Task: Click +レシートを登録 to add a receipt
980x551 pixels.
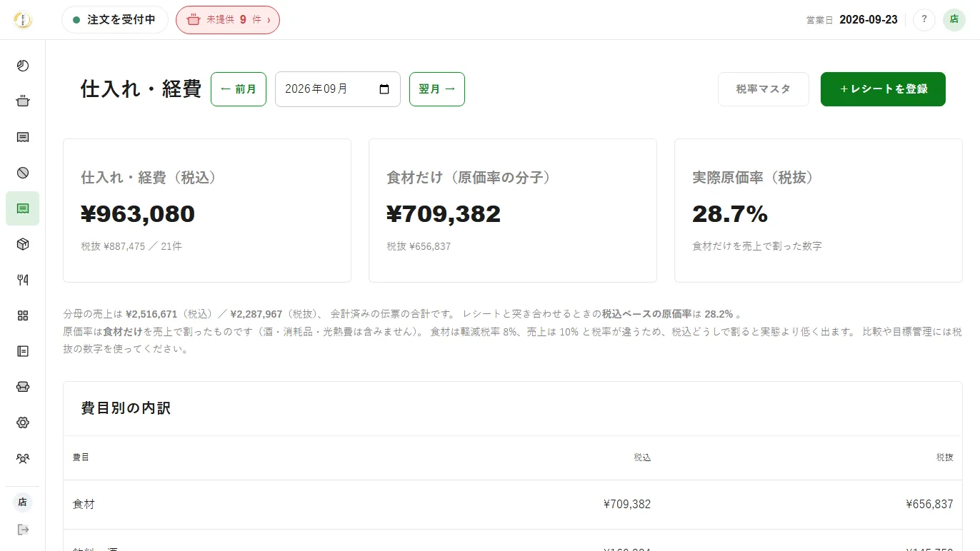Action: click(x=883, y=89)
